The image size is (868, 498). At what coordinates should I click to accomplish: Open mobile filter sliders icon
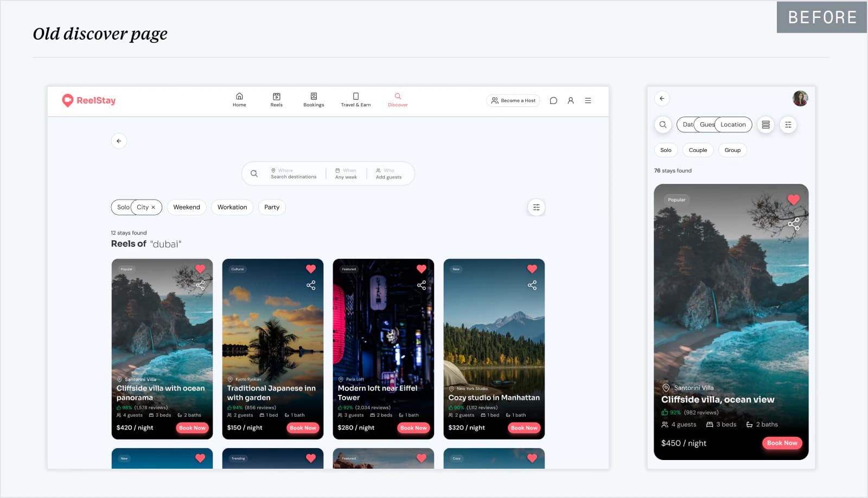click(x=788, y=125)
